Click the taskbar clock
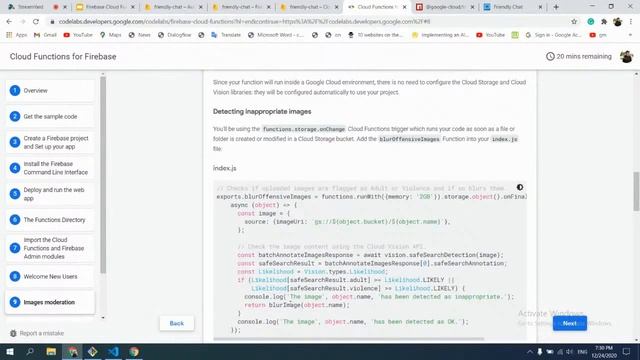 pyautogui.click(x=604, y=352)
